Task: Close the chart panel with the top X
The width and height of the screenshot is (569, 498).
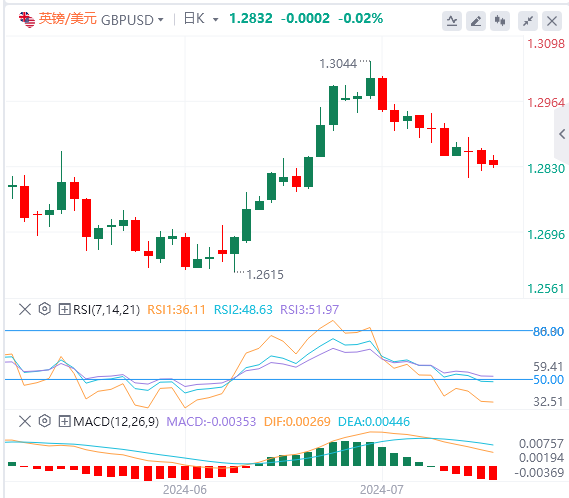Action: click(x=552, y=21)
